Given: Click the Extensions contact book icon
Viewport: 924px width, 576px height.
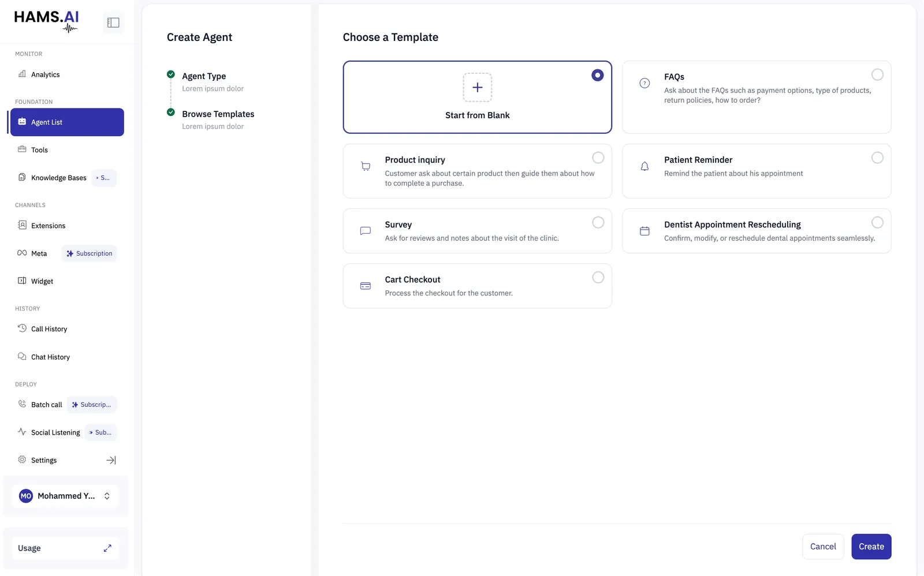Looking at the screenshot, I should pos(22,225).
